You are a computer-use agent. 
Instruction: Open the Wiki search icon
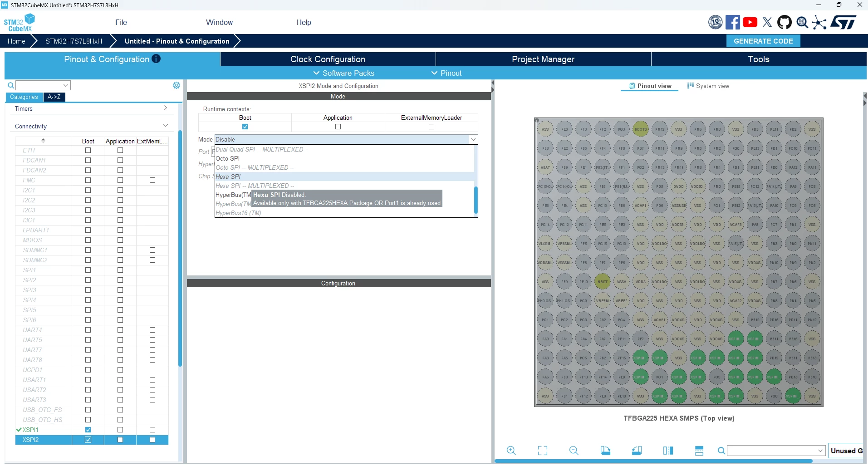(x=802, y=22)
